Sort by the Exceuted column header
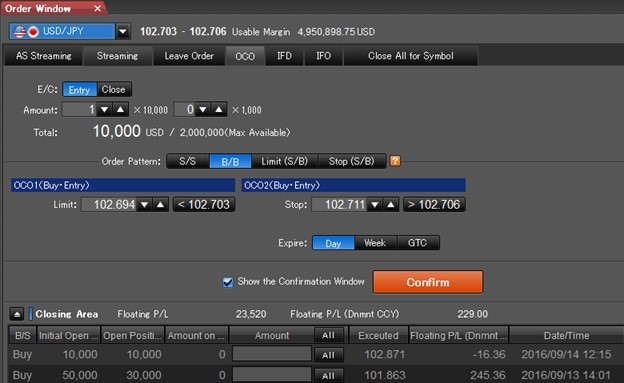This screenshot has height=383, width=624. pos(378,335)
